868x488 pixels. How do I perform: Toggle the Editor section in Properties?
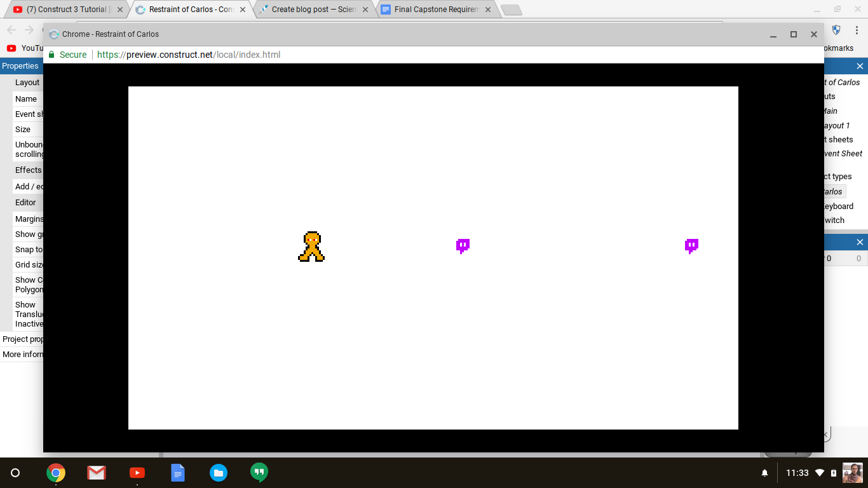point(25,203)
